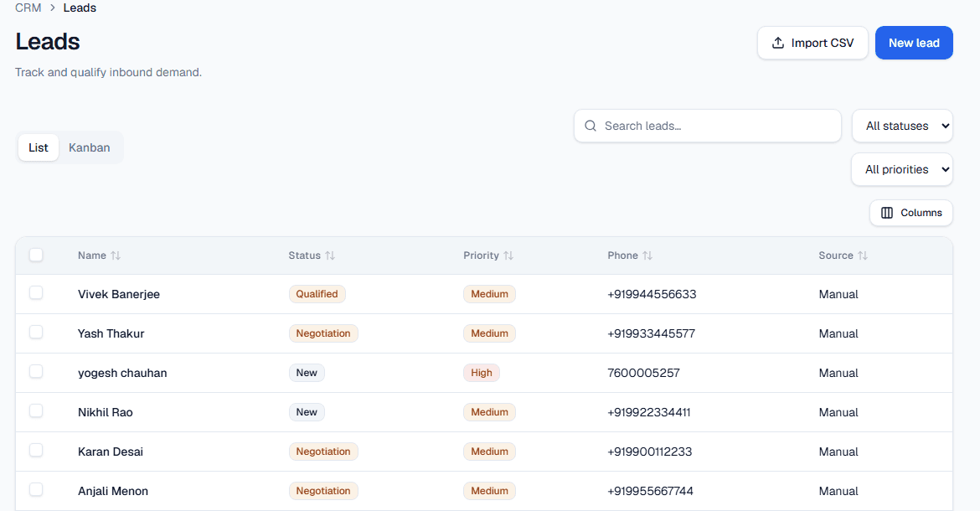
Task: Switch to the List view tab
Action: (x=39, y=147)
